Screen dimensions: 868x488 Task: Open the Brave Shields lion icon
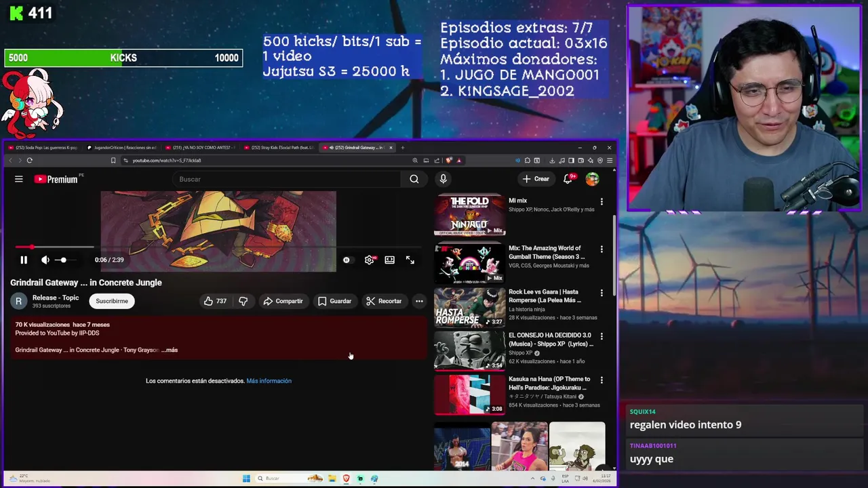(x=448, y=161)
